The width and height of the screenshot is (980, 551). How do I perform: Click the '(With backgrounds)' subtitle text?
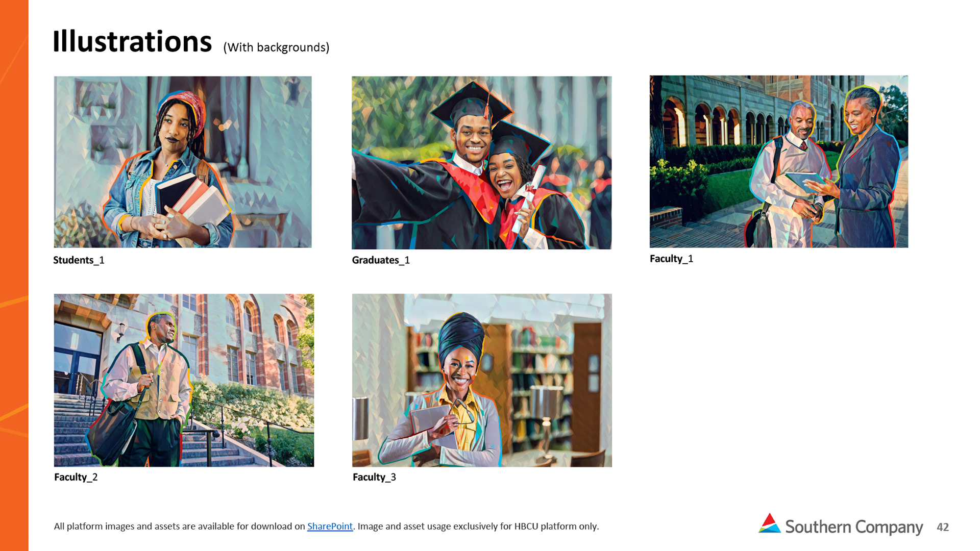pyautogui.click(x=276, y=47)
